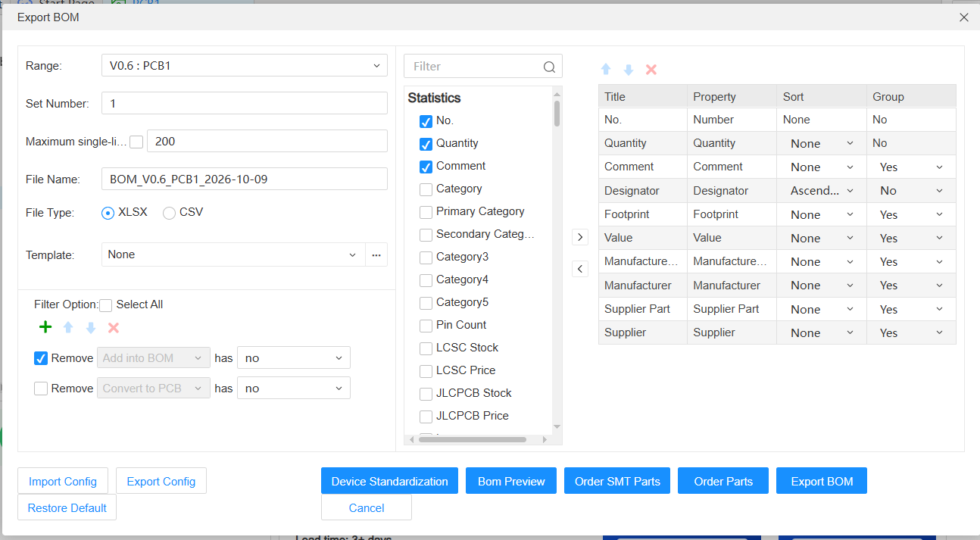Click the search magnifier in Filter box

550,67
